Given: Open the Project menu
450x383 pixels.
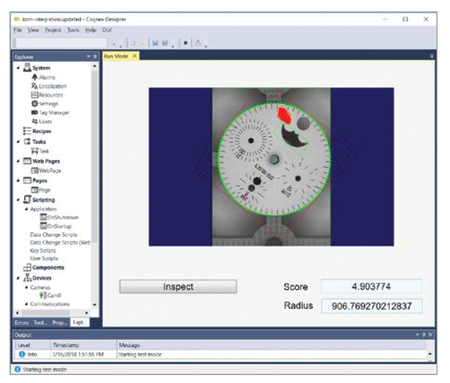Looking at the screenshot, I should (x=53, y=30).
